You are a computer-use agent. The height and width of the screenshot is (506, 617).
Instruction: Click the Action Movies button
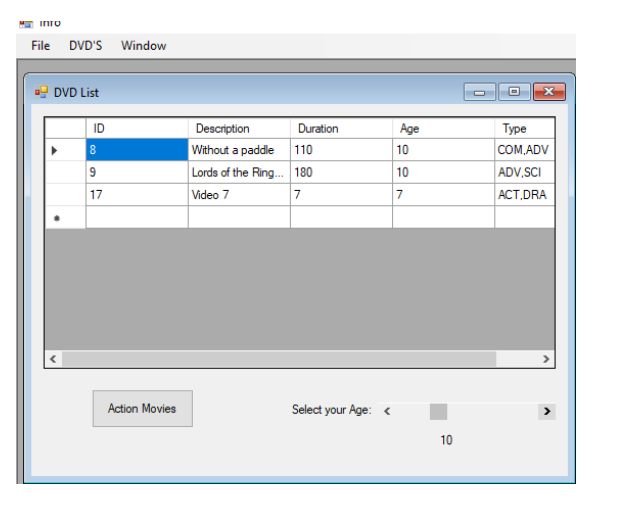pyautogui.click(x=142, y=408)
